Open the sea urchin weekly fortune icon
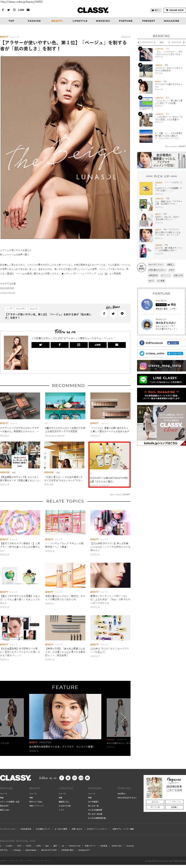This screenshot has width=186, height=868. [x=147, y=324]
